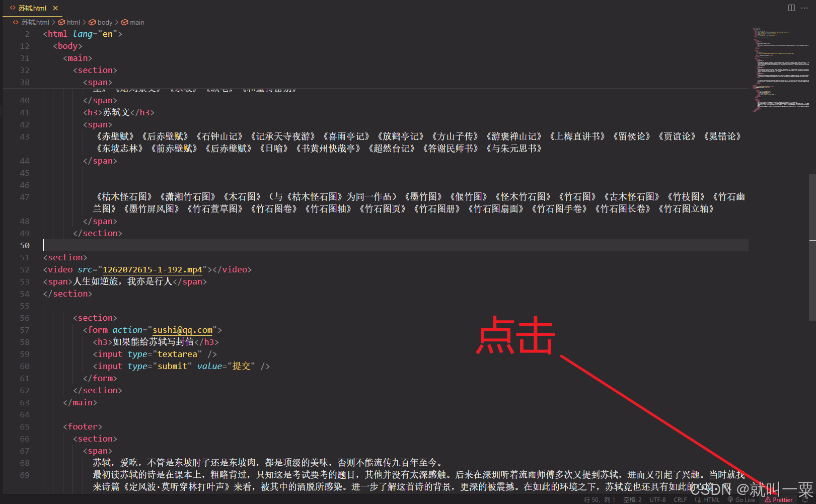The image size is (816, 504).
Task: Open the 空格: 2 indentation setting
Action: click(x=632, y=499)
